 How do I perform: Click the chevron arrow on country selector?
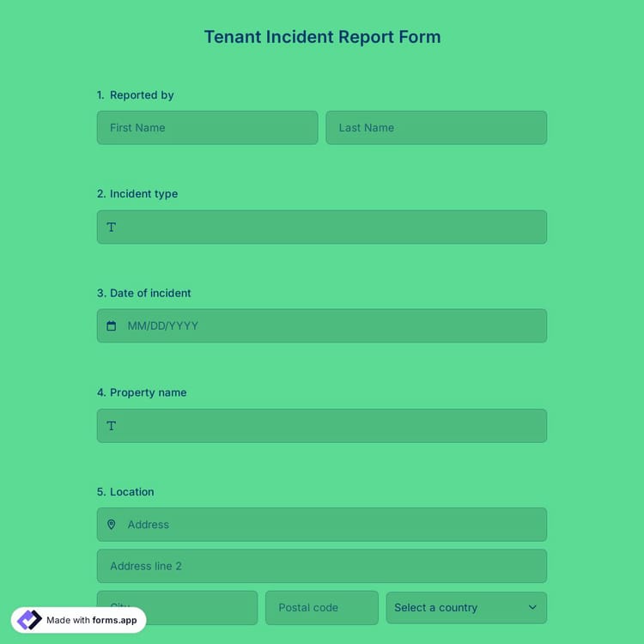[532, 608]
